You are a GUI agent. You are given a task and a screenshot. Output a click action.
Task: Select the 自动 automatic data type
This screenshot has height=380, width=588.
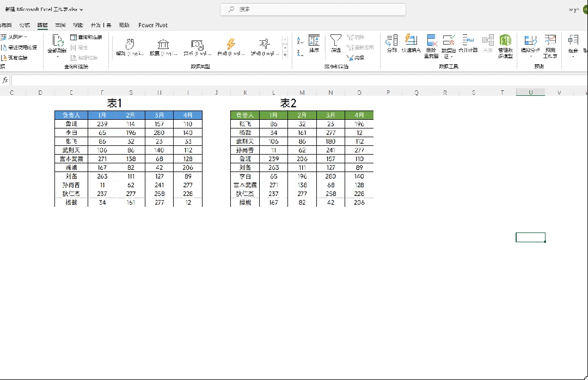pos(231,47)
